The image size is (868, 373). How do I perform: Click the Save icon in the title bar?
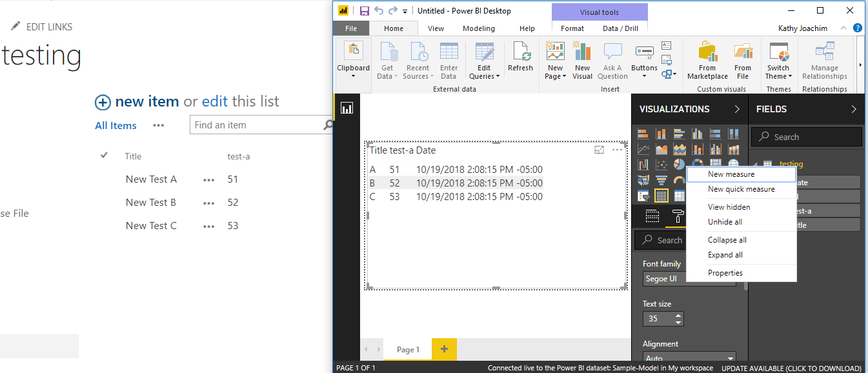coord(365,10)
